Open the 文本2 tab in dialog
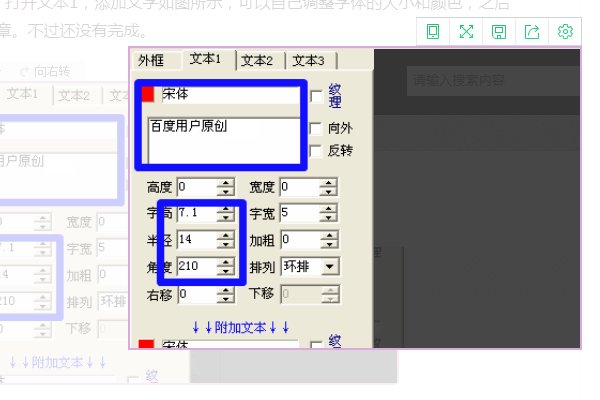This screenshot has width=600, height=400. pyautogui.click(x=257, y=60)
